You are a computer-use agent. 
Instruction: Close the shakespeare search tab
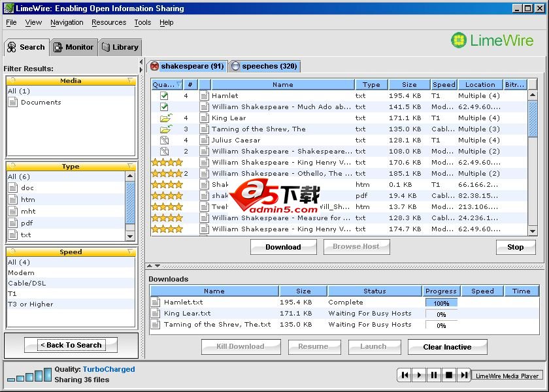click(x=154, y=66)
